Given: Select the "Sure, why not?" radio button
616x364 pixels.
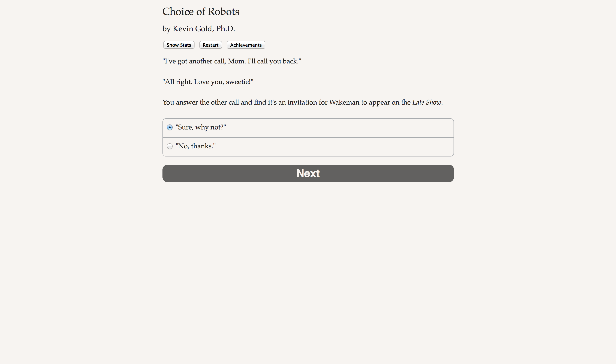Looking at the screenshot, I should [x=170, y=127].
